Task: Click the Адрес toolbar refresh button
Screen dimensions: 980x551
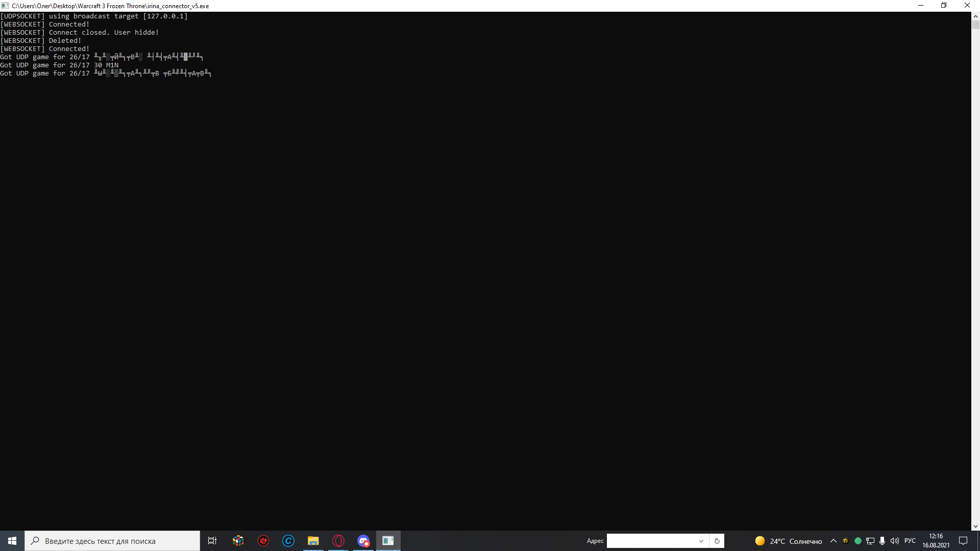Action: [x=717, y=541]
